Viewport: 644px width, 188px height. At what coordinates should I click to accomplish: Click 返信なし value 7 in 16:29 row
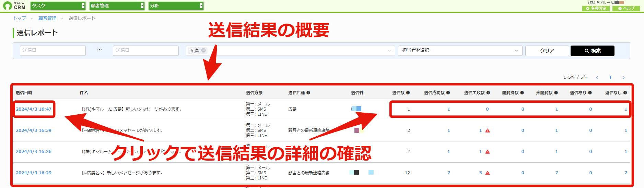[x=626, y=173]
